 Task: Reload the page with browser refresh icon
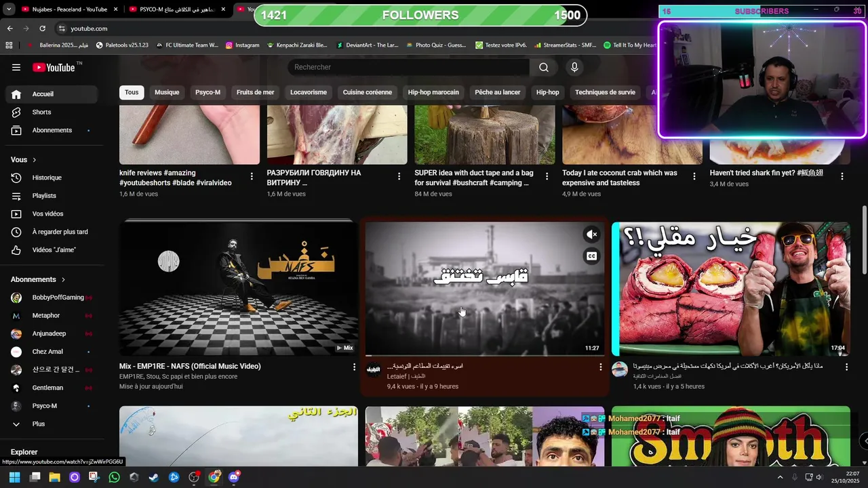tap(43, 28)
